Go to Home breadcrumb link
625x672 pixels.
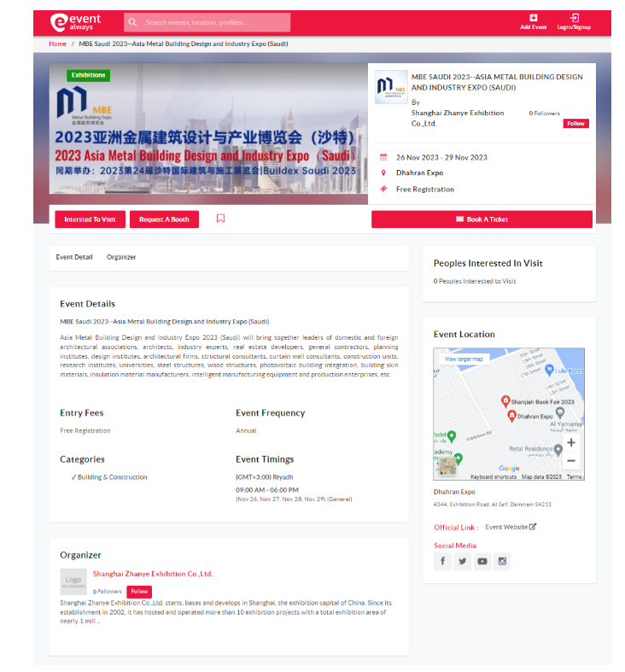coord(57,44)
